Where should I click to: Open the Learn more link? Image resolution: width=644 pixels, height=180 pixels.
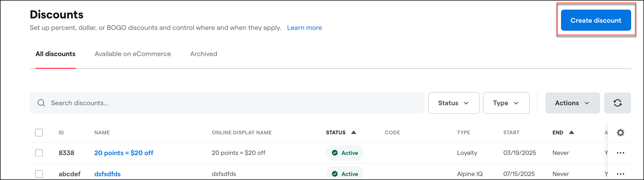(305, 28)
